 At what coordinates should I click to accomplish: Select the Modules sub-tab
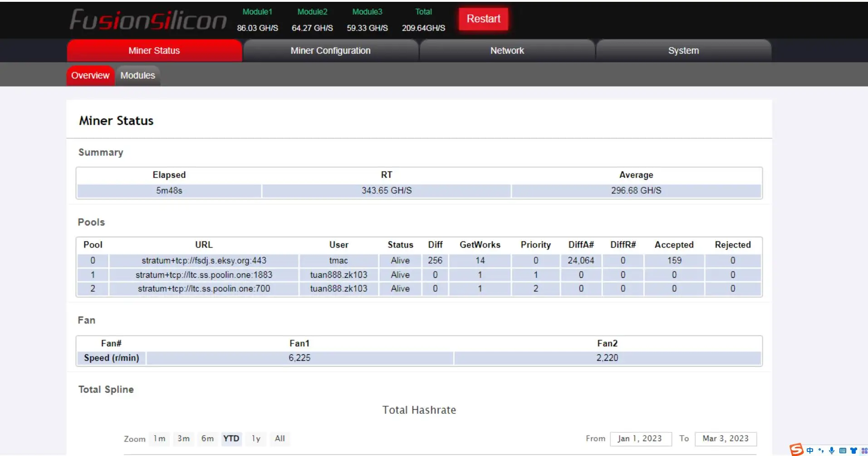(137, 75)
